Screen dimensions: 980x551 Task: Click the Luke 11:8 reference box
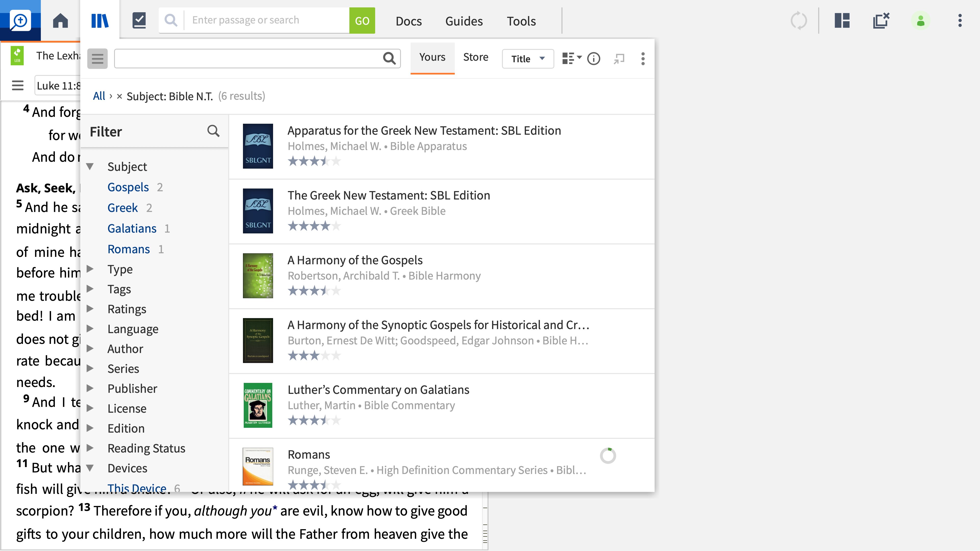pos(58,85)
